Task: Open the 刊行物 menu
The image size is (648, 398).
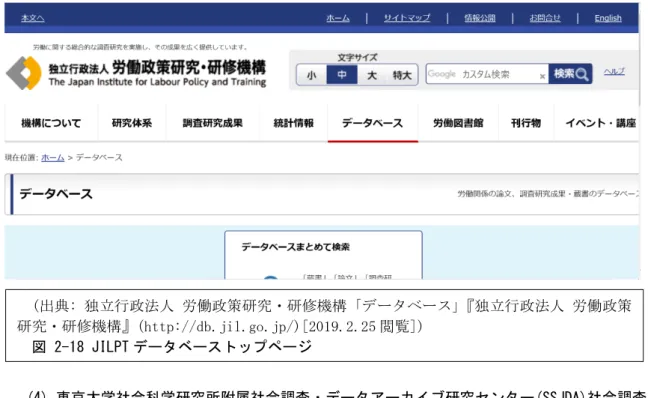Action: pos(526,123)
